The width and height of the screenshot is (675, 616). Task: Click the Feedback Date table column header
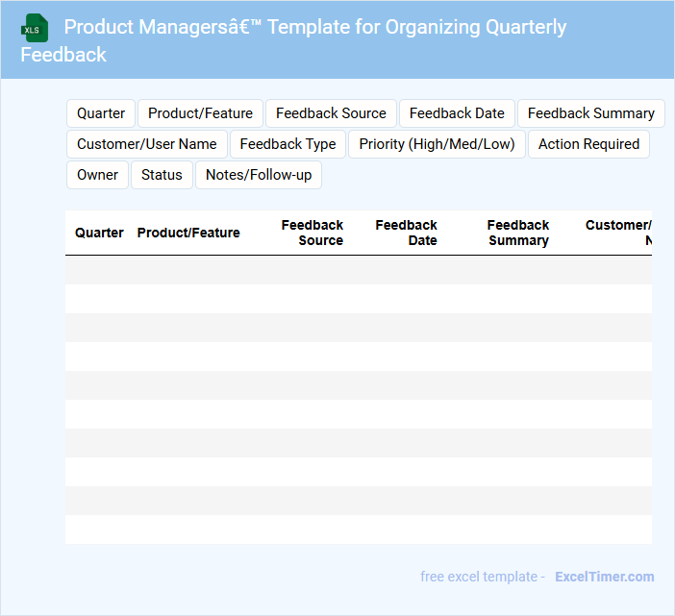click(x=406, y=233)
